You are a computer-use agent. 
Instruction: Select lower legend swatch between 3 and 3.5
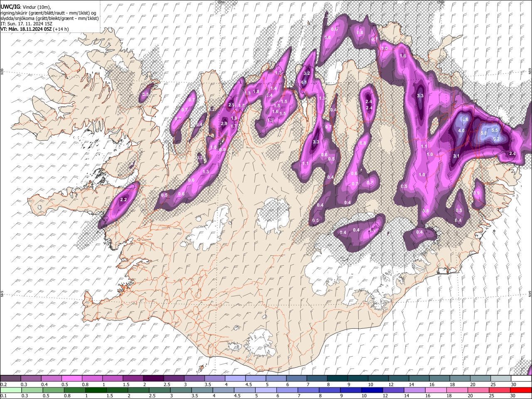[180, 390]
